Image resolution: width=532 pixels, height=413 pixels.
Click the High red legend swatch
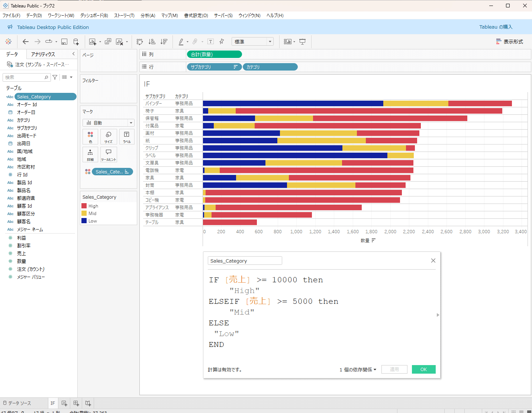(84, 206)
